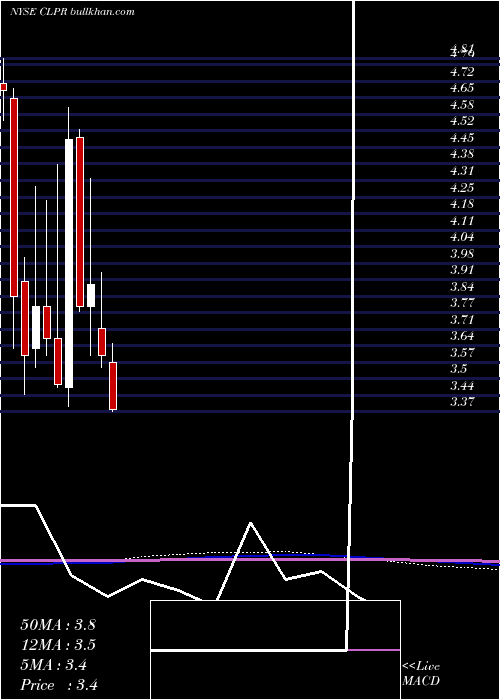The image size is (500, 700).
Task: Click the 5MA : 3.4 readout
Action: tap(54, 665)
